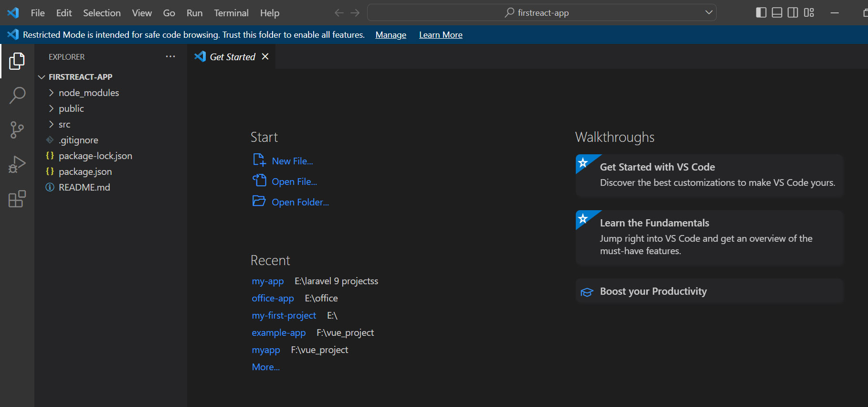Toggle the Primary Side Bar visibility
This screenshot has width=868, height=407.
point(762,13)
